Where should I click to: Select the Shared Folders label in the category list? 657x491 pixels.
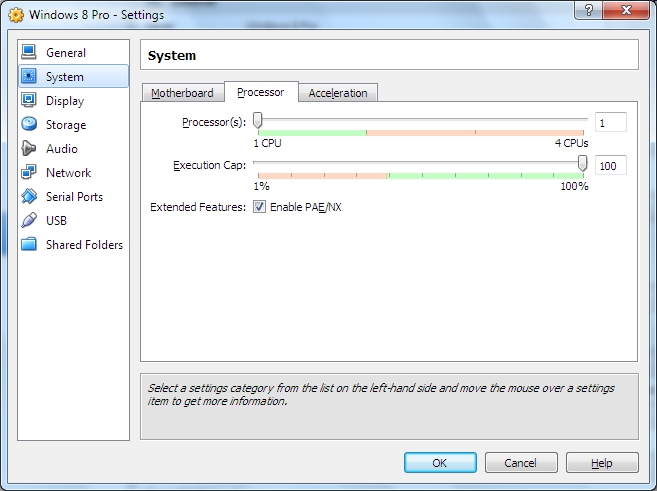tap(84, 245)
